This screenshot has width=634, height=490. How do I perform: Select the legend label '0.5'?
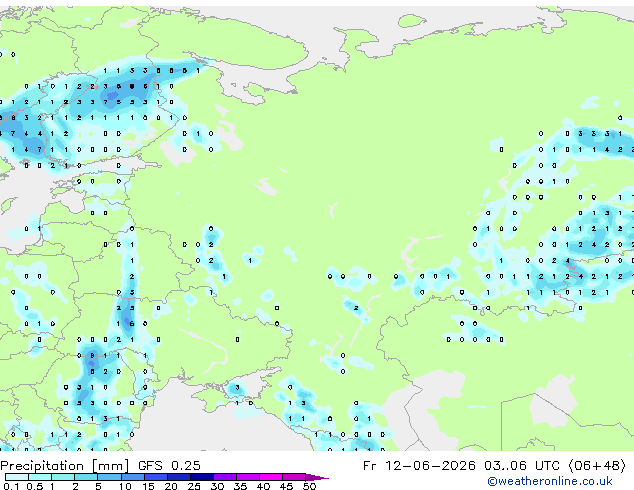35,486
